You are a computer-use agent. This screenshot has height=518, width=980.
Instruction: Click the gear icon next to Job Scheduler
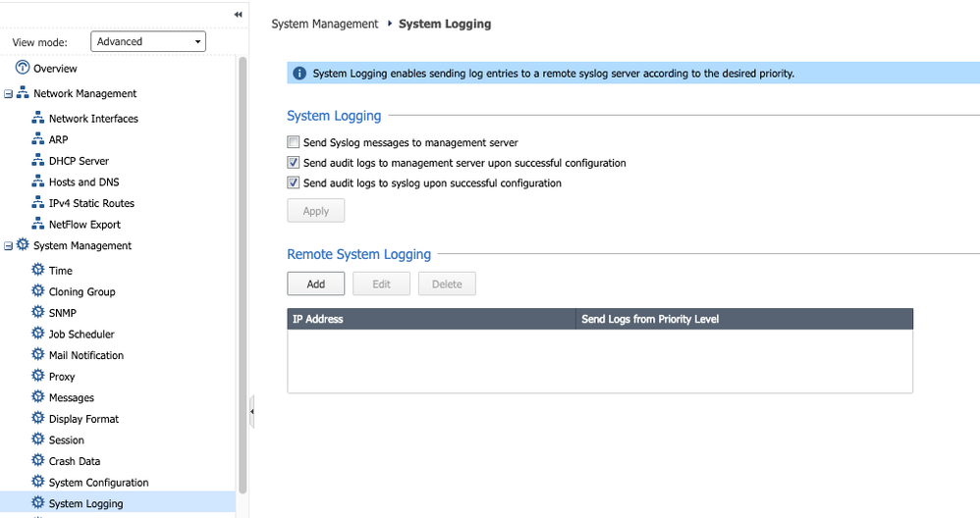[x=38, y=333]
